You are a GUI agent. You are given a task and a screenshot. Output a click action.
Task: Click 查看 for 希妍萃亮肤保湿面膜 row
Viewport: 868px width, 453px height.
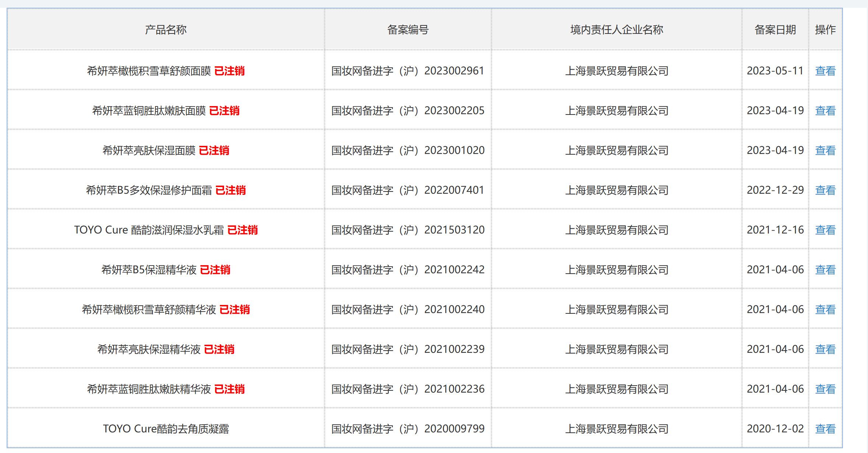pos(825,150)
